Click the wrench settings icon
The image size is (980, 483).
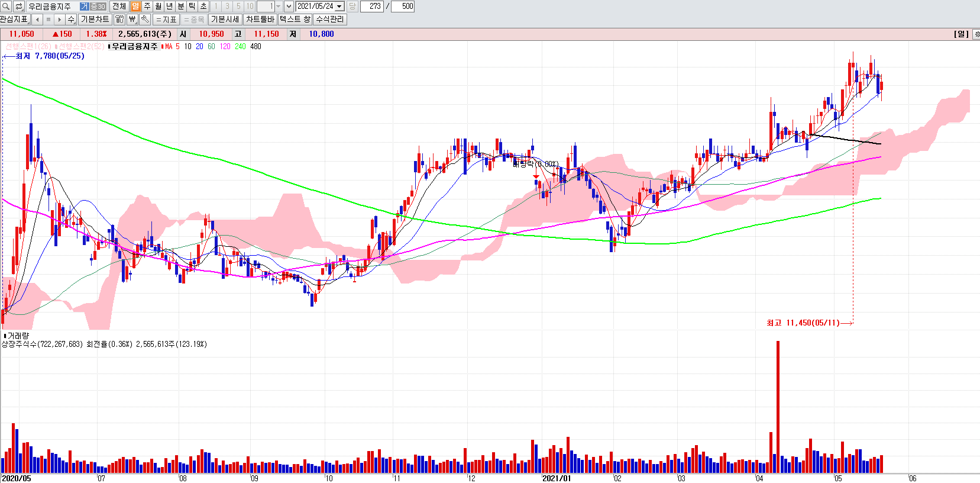(x=145, y=19)
